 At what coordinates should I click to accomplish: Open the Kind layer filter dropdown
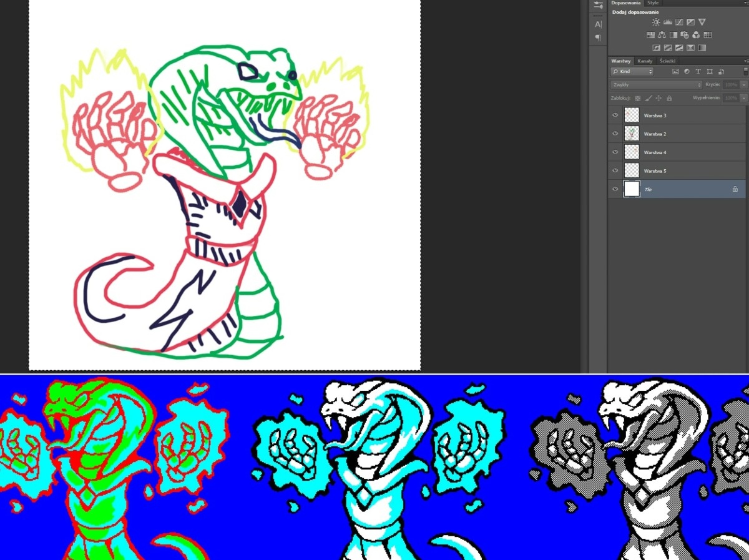pos(632,71)
